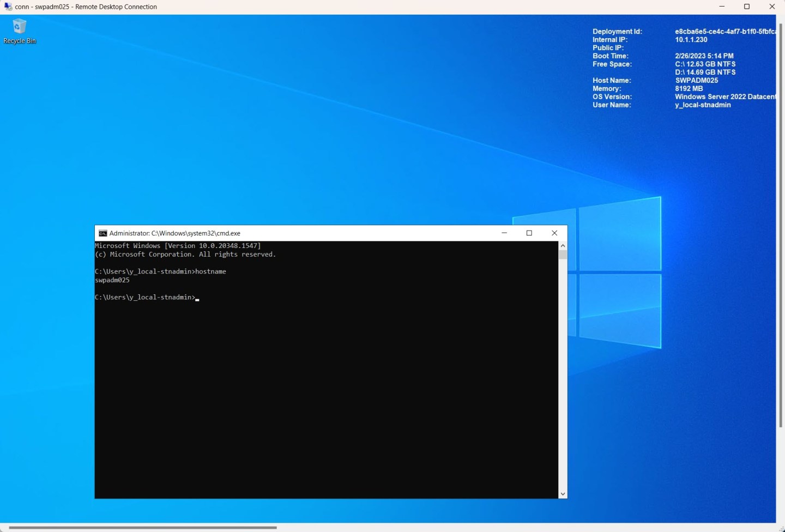
Task: Click the Remote Desktop vertical scrollbar thumb
Action: tap(781, 225)
